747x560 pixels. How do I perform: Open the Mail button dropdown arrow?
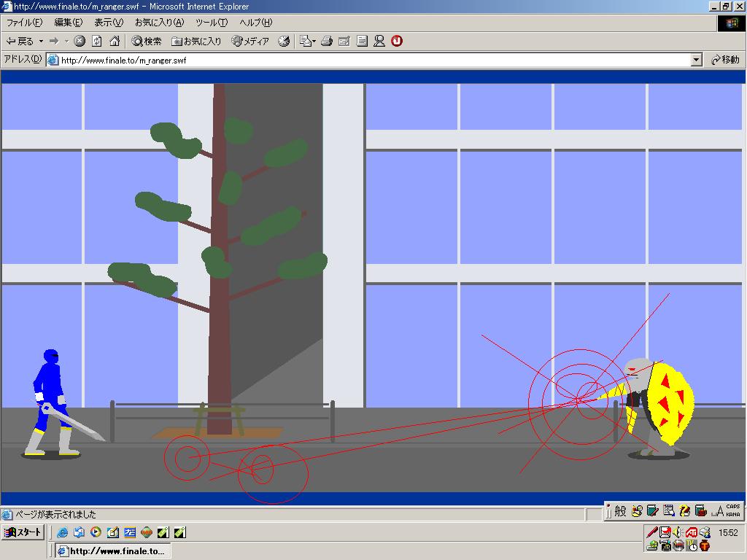point(314,42)
